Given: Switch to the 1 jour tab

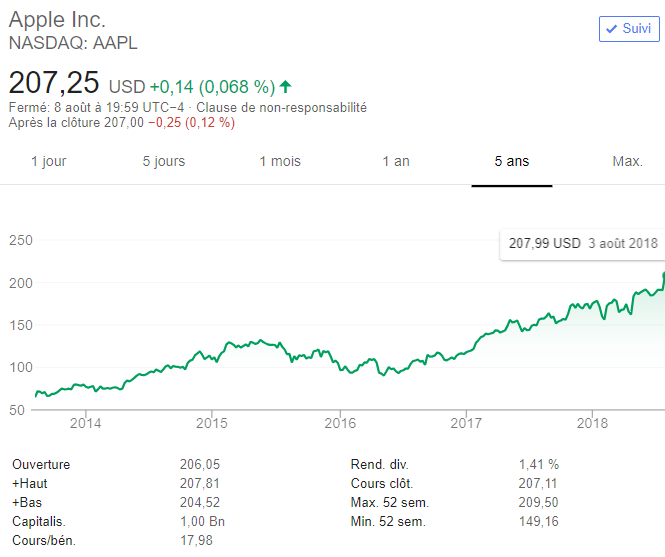Looking at the screenshot, I should coord(48,161).
